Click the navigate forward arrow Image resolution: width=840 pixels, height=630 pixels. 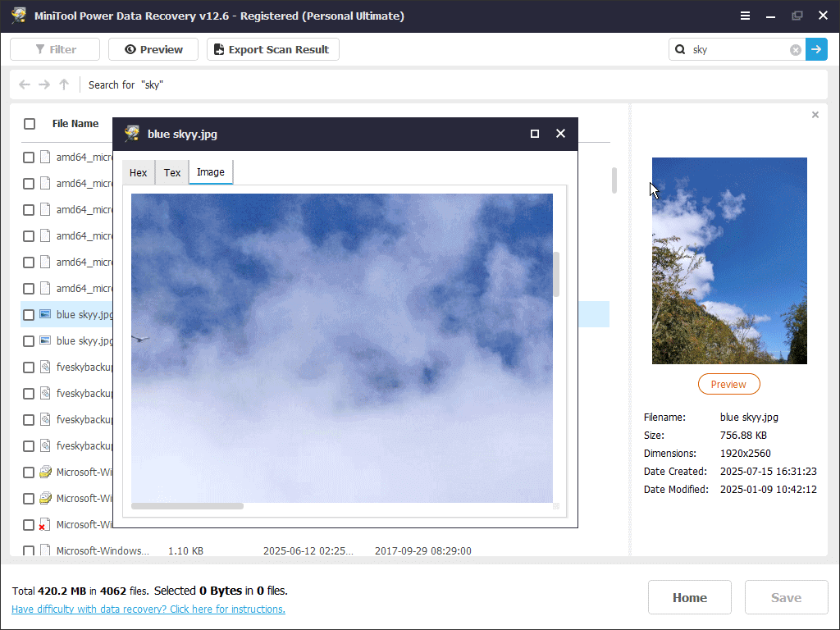(x=43, y=84)
